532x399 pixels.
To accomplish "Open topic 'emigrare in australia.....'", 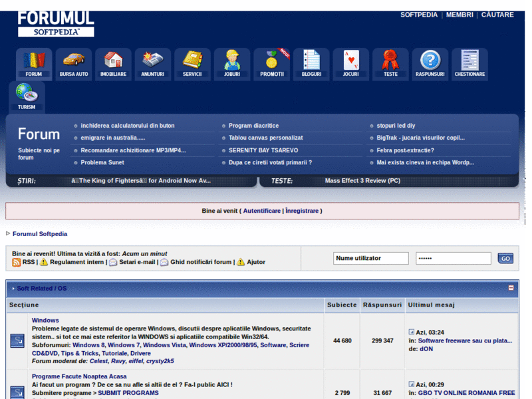I will click(113, 138).
